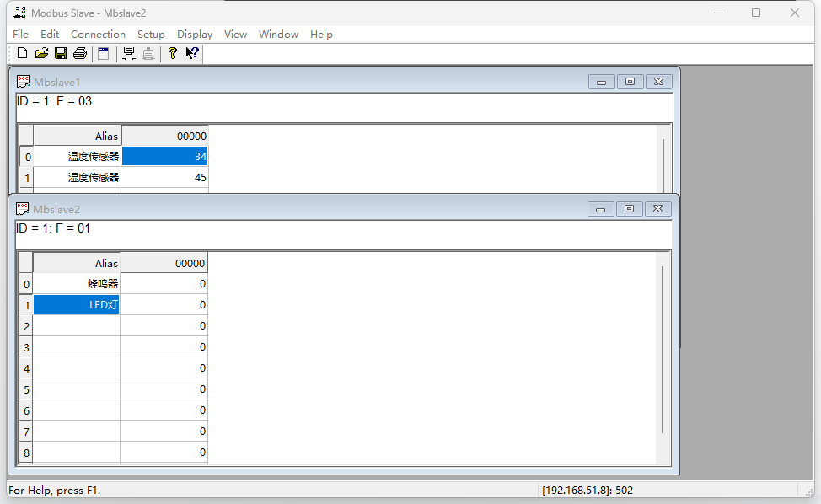The image size is (821, 504).
Task: Click the 温度传感器 alias cell
Action: pyautogui.click(x=78, y=157)
